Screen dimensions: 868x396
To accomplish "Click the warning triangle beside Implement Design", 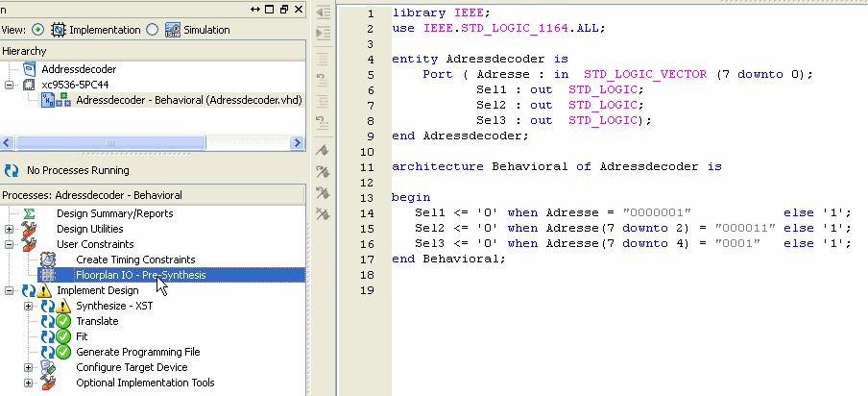I will [44, 291].
